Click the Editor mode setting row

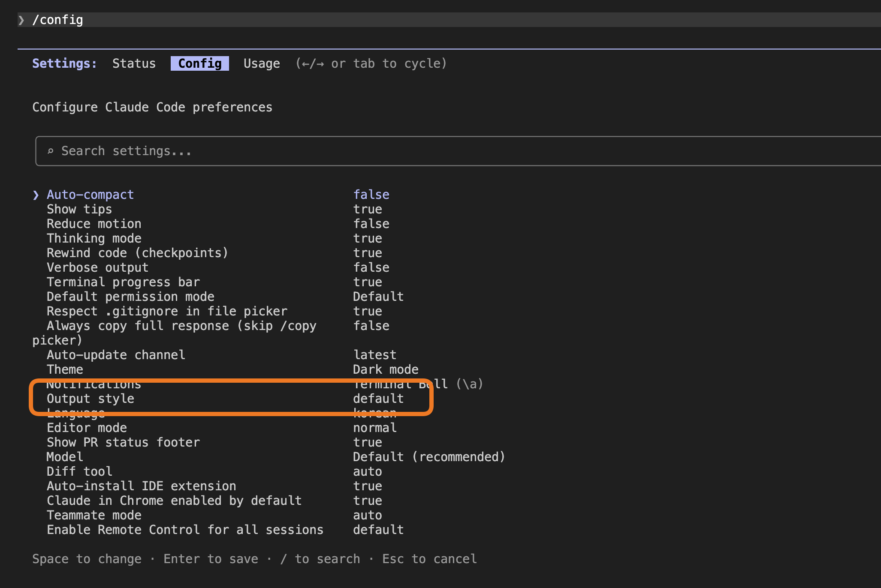click(x=87, y=428)
